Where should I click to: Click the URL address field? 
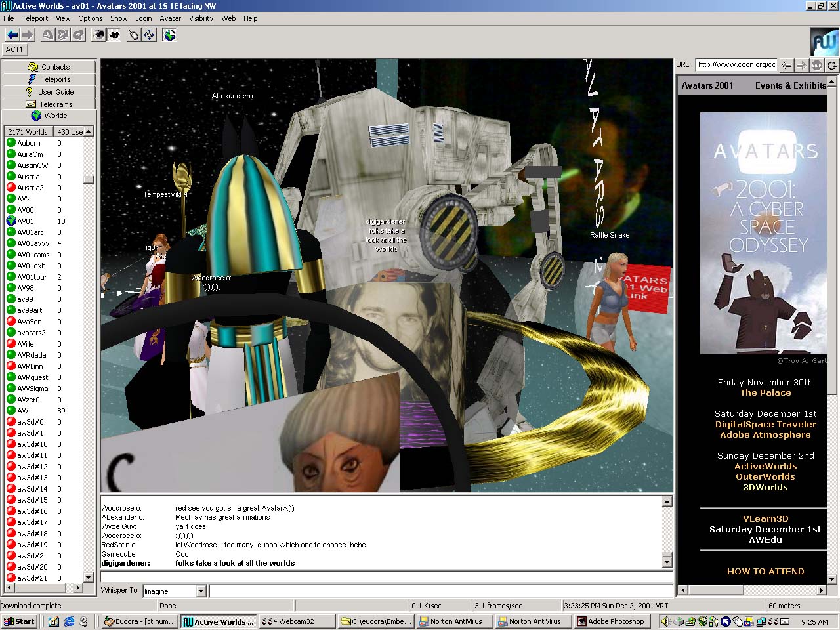point(736,64)
